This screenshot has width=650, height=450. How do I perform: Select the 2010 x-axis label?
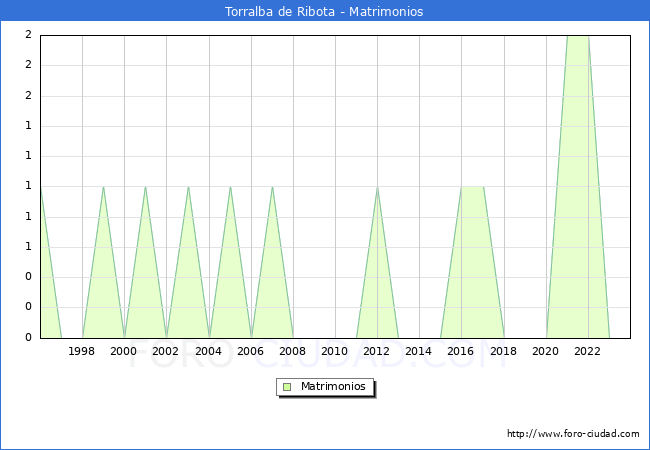click(x=334, y=351)
